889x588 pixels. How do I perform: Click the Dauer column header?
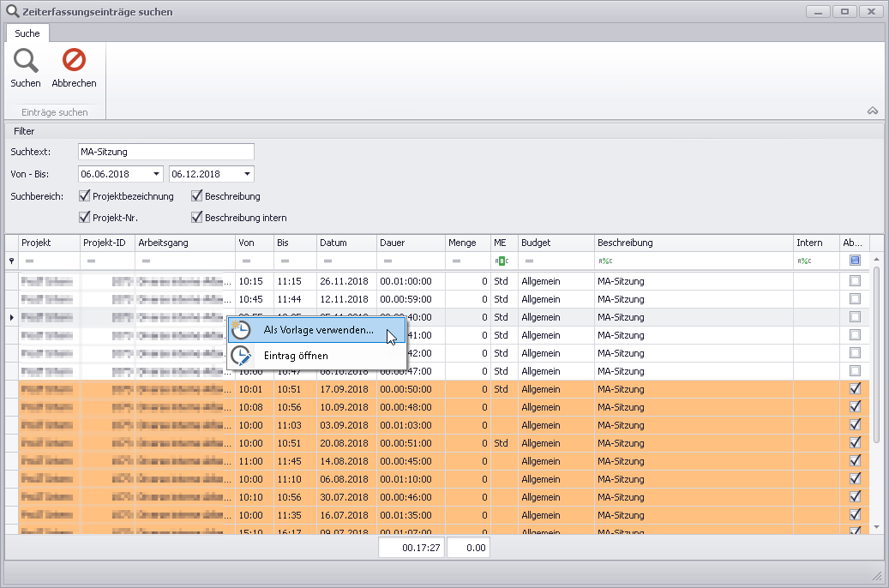click(410, 243)
